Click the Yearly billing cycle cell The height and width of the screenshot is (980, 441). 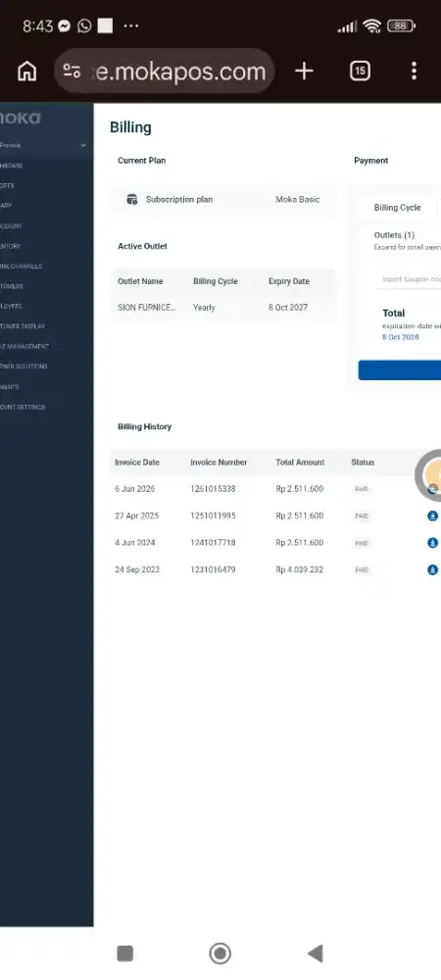pos(204,308)
